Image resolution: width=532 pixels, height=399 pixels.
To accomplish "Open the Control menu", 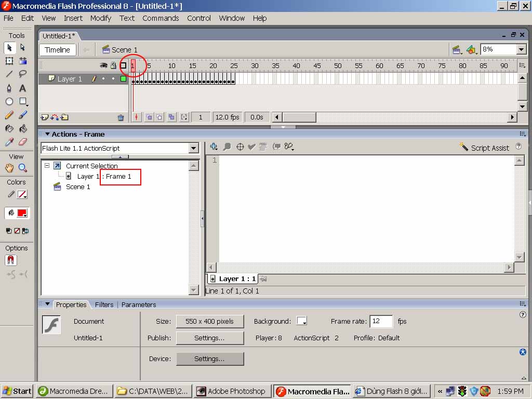I will coord(199,18).
